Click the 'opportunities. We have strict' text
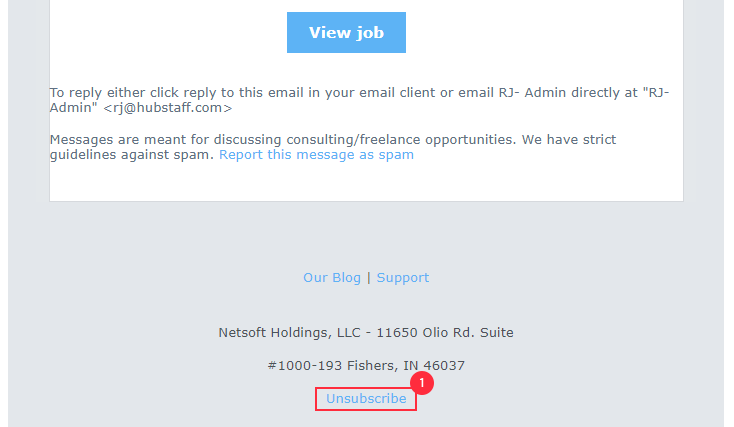The width and height of the screenshot is (734, 427). 521,140
